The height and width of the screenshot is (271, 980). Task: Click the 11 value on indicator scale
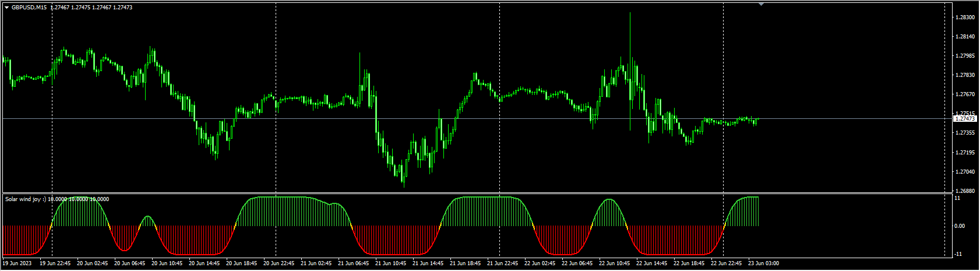[x=957, y=199]
